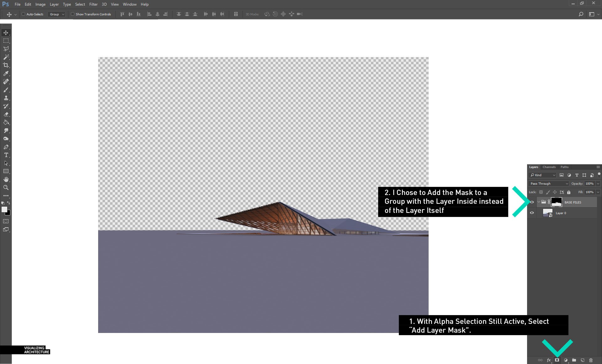The image size is (602, 364).
Task: Select the Magic Wand tool
Action: pyautogui.click(x=6, y=57)
